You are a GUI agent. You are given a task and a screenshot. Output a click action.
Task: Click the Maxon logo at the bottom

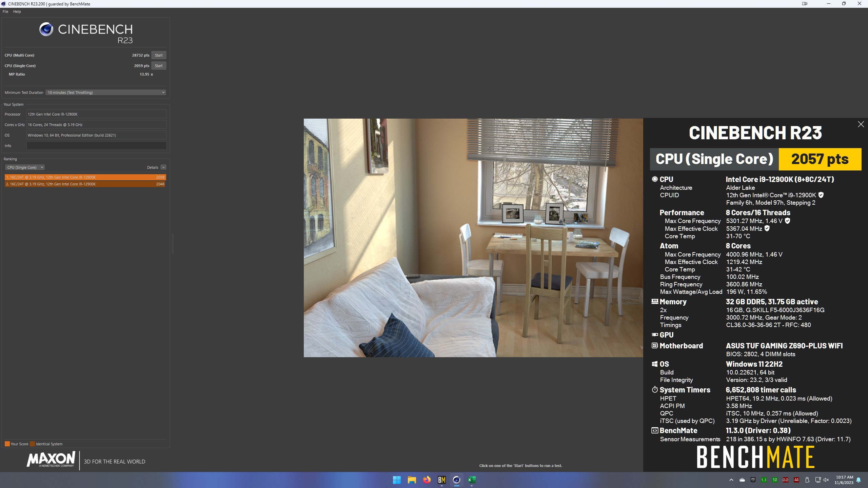(x=51, y=460)
